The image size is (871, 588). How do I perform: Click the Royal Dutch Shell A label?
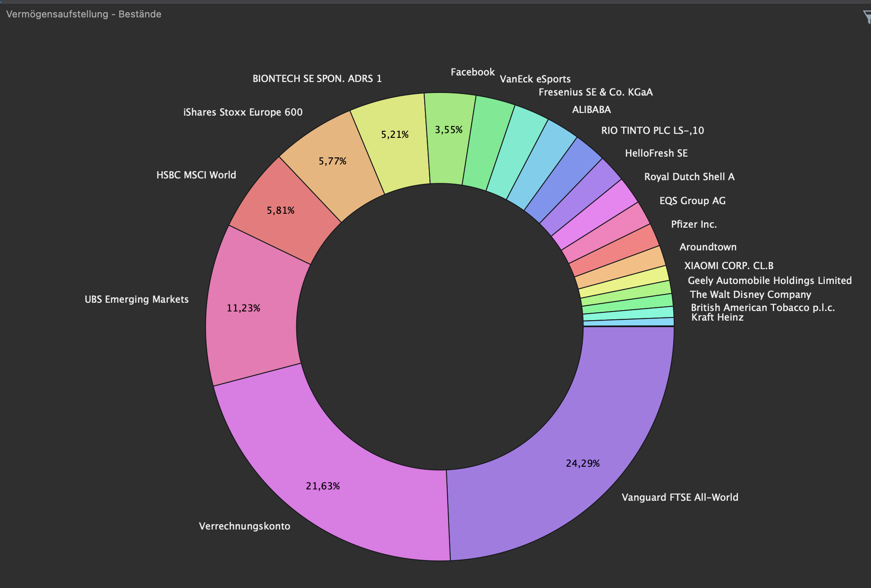689,177
